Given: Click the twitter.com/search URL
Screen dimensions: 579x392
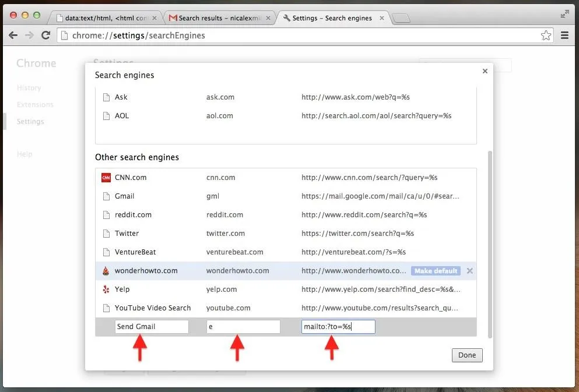Looking at the screenshot, I should [357, 234].
